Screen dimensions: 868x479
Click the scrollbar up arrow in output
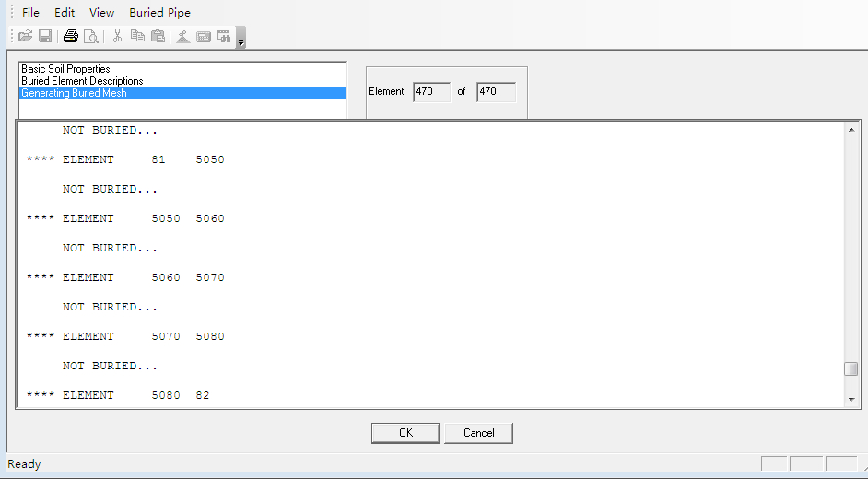(850, 131)
